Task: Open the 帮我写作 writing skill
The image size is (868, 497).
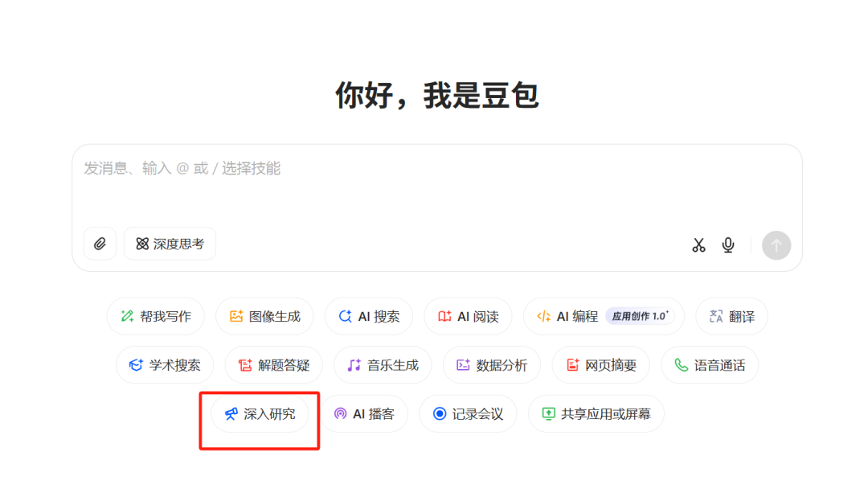Action: pos(156,316)
